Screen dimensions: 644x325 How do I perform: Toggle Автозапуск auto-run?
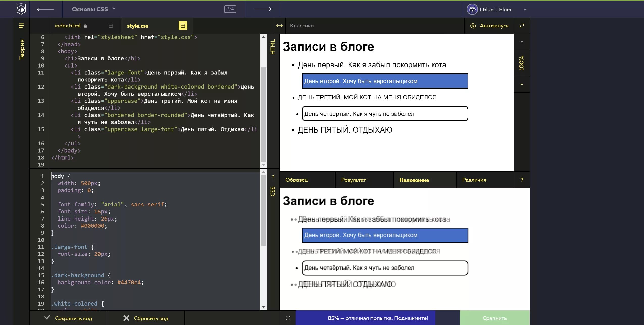coord(489,26)
